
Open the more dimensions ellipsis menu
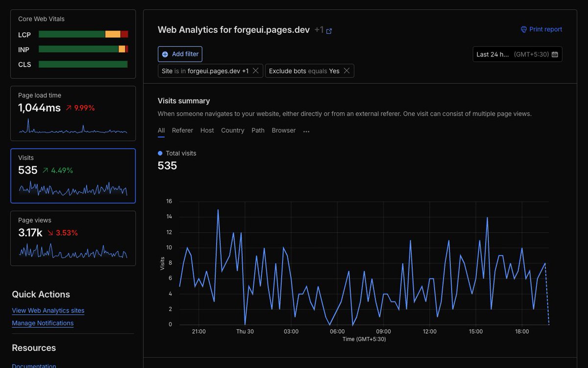coord(306,131)
